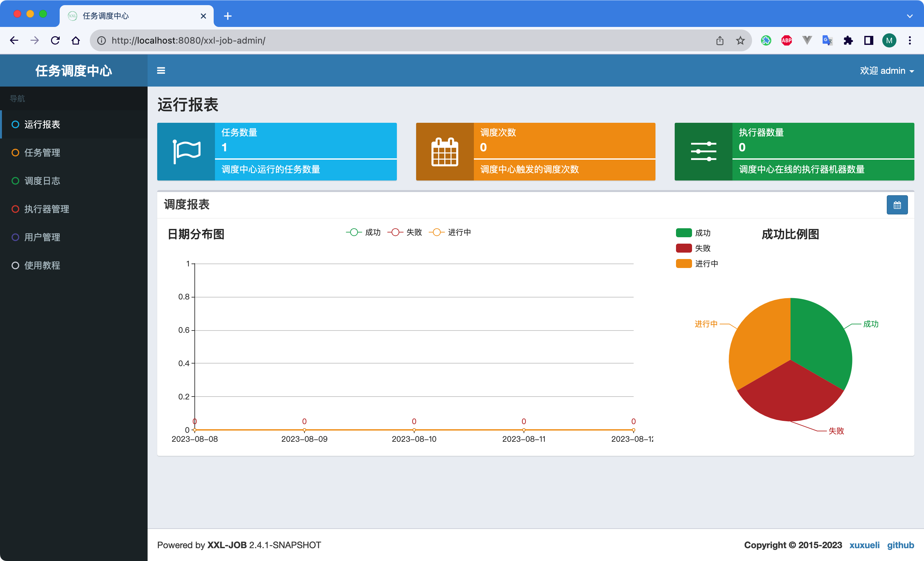Click the 执行器数量 card heading
This screenshot has height=561, width=924.
[x=761, y=132]
